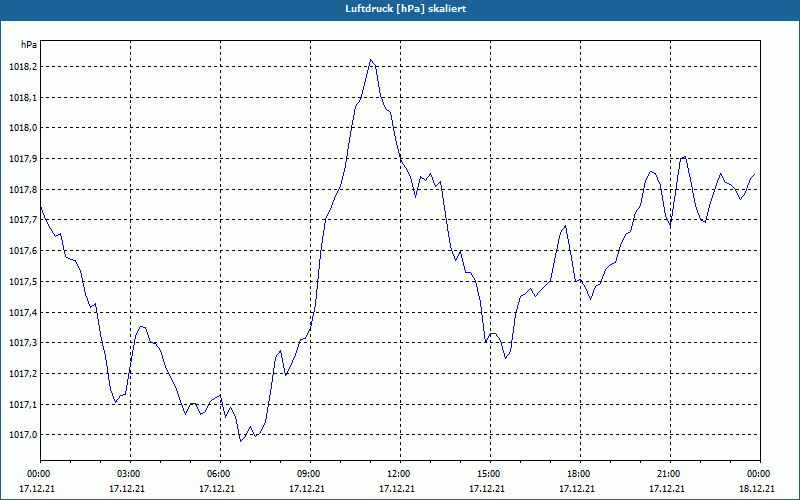Select the 17.12.21 date beneath 15:00

point(487,489)
